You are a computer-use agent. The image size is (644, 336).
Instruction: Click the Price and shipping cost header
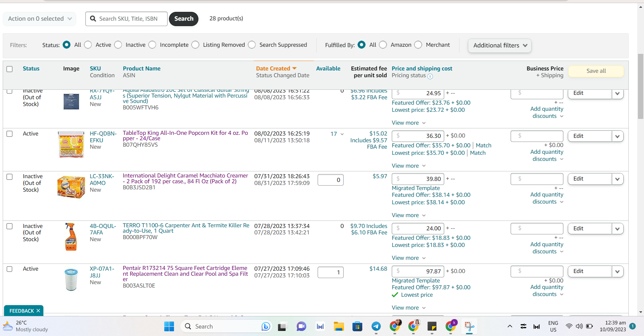(x=422, y=68)
